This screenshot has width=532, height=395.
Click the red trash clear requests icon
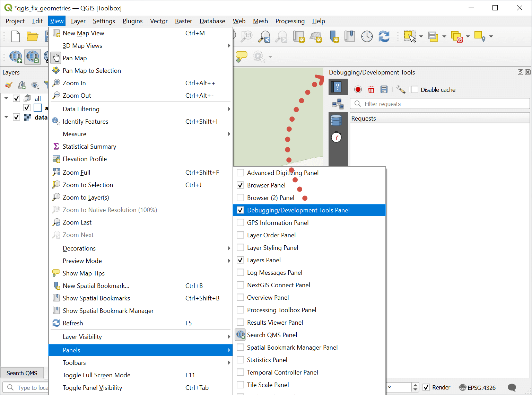click(371, 90)
